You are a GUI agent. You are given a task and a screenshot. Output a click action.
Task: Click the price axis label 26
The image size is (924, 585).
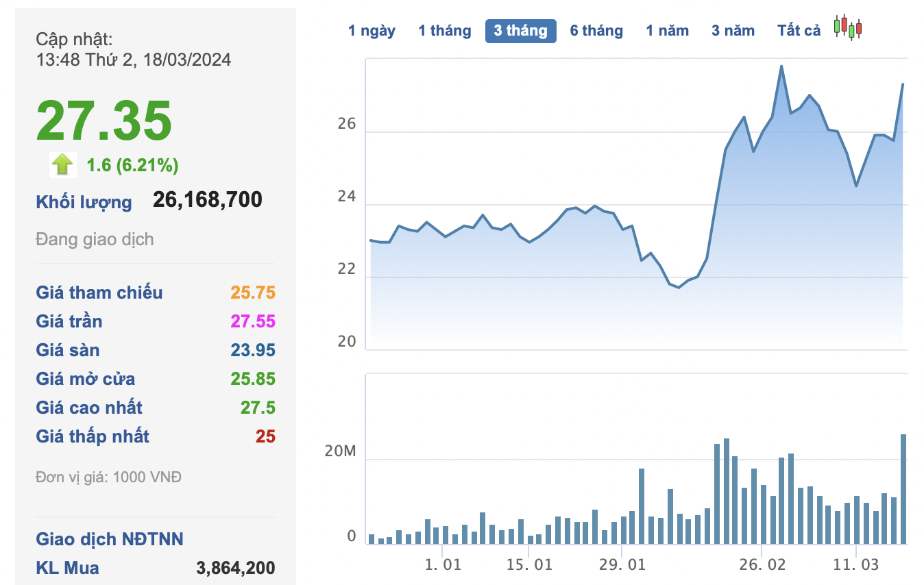(x=348, y=124)
